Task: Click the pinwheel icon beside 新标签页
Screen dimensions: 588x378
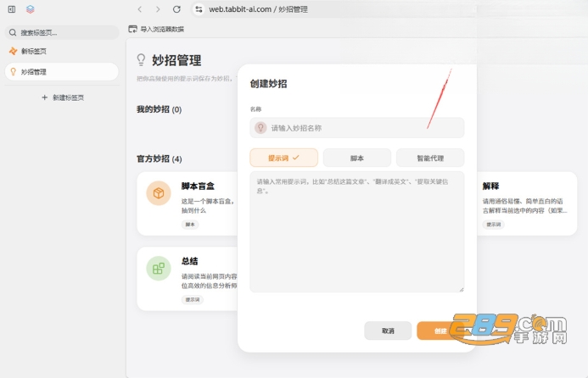Action: click(x=13, y=51)
